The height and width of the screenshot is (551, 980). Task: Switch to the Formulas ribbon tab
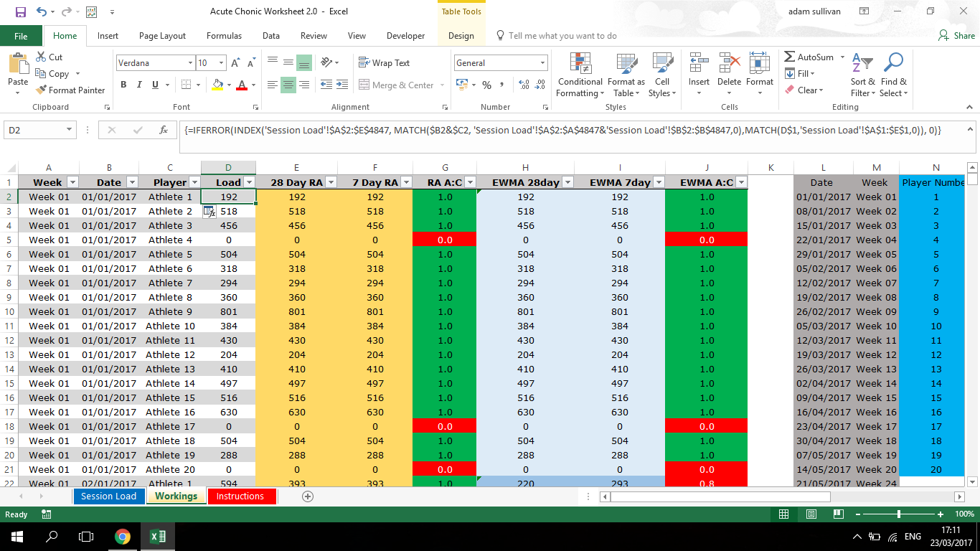pos(223,35)
